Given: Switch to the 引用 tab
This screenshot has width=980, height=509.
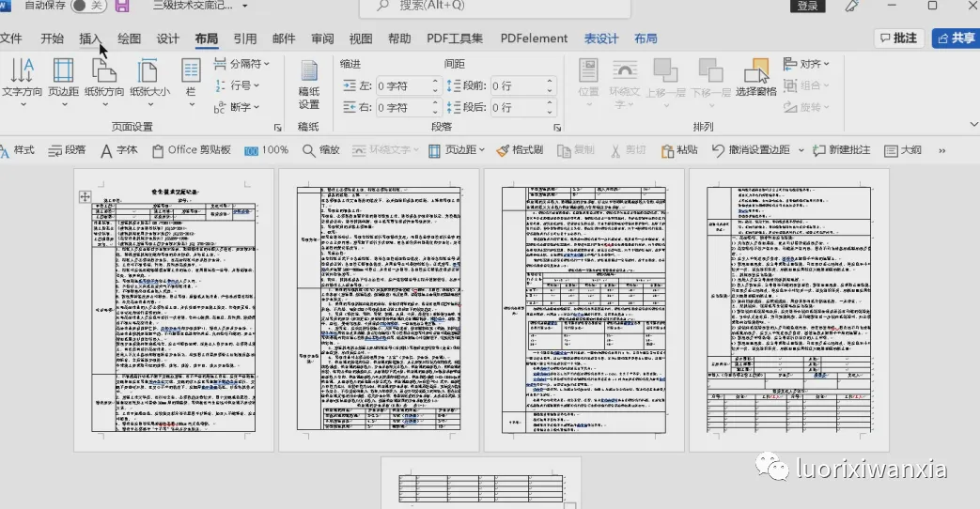Looking at the screenshot, I should [245, 39].
